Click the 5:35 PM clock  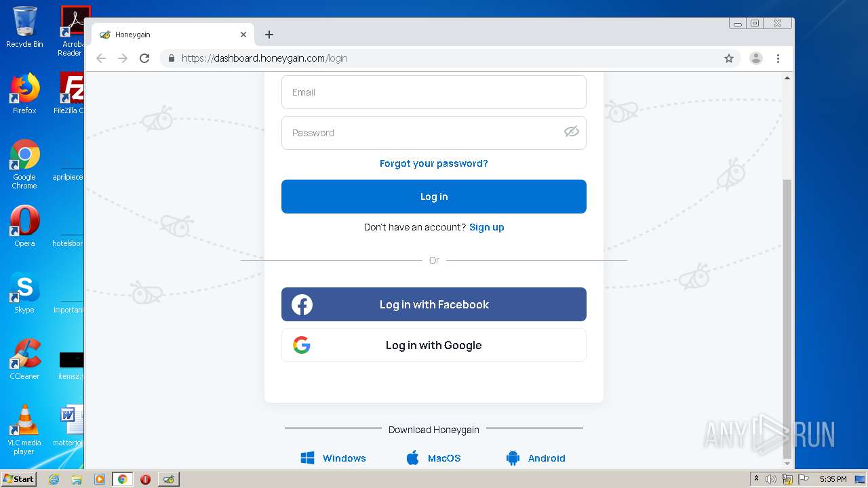833,479
